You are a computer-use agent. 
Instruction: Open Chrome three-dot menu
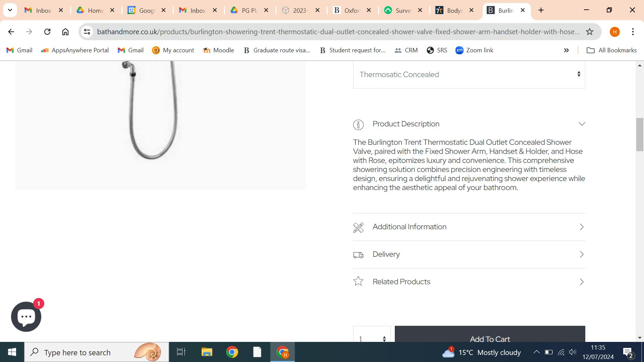(x=633, y=32)
